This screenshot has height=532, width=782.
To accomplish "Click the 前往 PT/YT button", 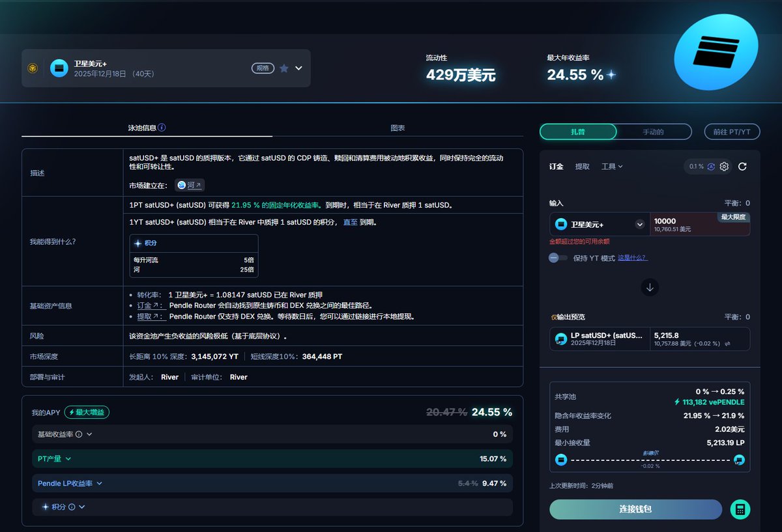I will [732, 132].
